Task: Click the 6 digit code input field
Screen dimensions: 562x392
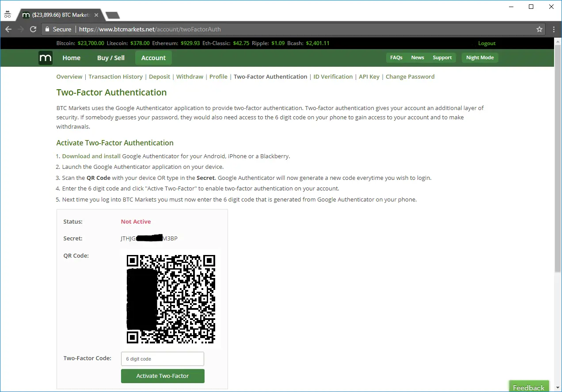Action: pyautogui.click(x=163, y=359)
